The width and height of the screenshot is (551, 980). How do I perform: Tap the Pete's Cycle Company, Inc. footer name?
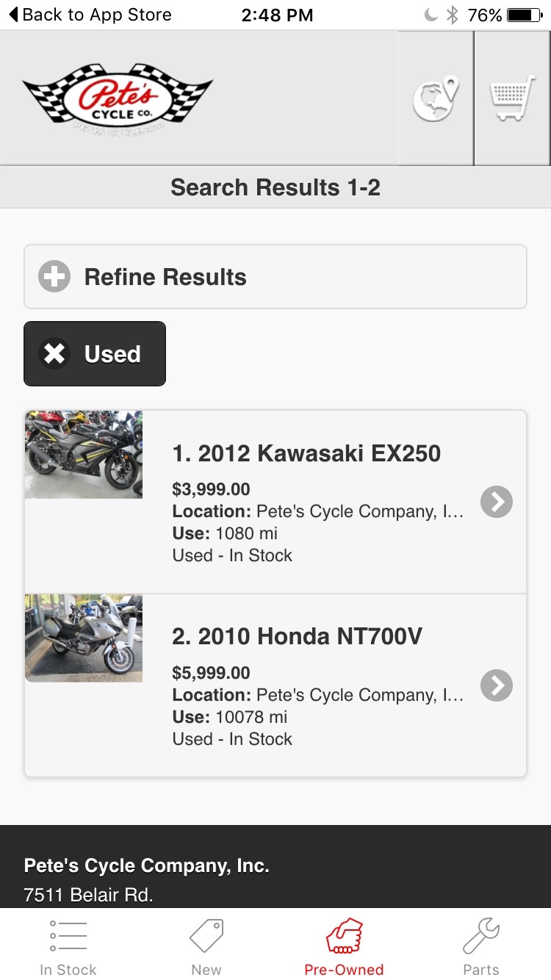(146, 865)
